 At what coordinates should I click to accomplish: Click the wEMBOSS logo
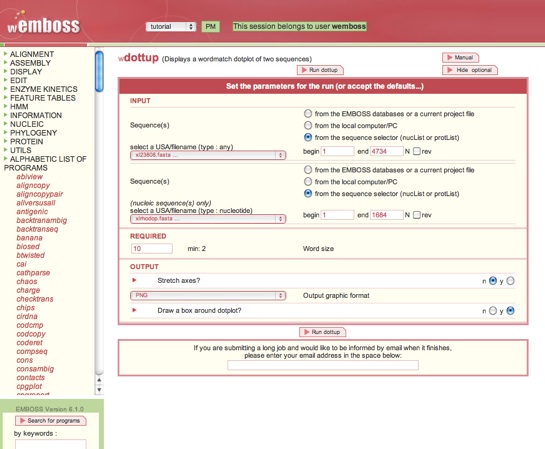pos(43,23)
